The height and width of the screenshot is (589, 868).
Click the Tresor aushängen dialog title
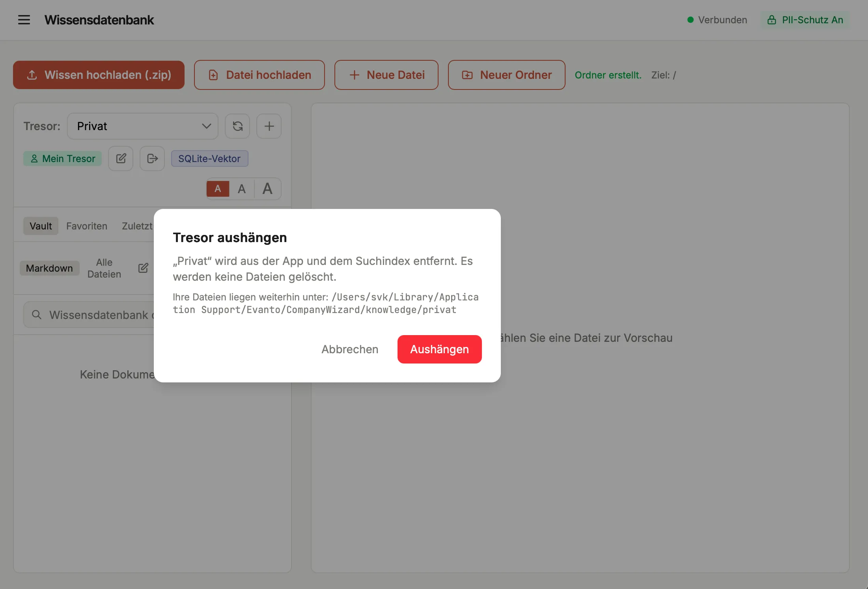[x=230, y=237]
